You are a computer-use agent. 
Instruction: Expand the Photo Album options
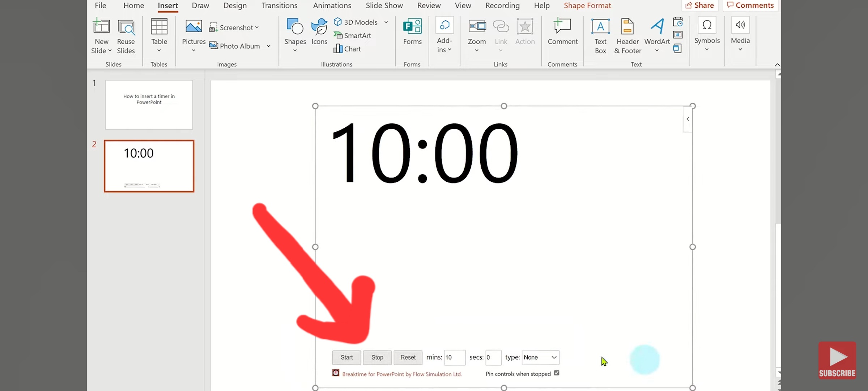269,46
